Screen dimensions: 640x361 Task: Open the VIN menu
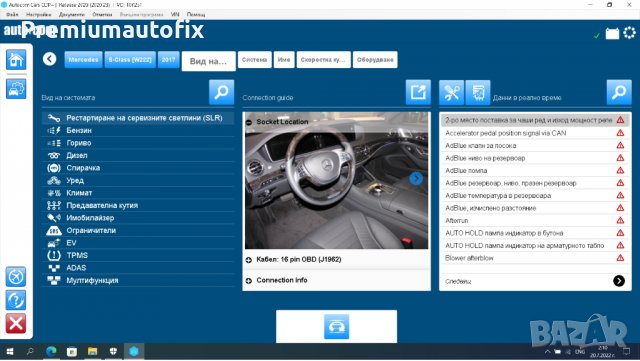click(175, 14)
